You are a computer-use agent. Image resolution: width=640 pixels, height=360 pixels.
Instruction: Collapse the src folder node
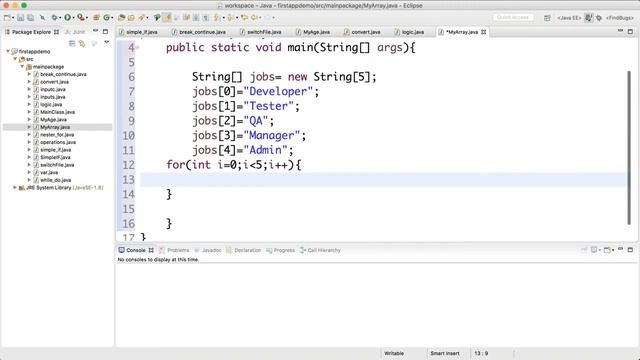coord(15,59)
